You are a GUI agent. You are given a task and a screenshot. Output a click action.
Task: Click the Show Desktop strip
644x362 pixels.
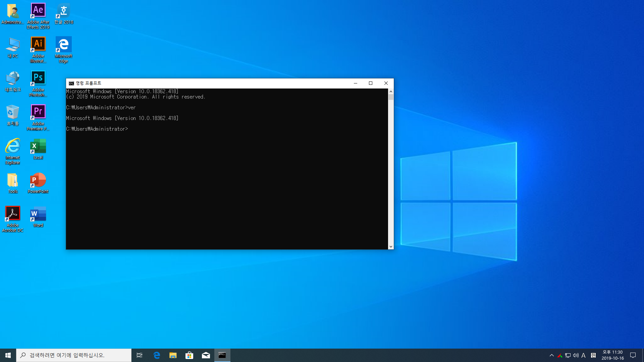tap(643, 355)
